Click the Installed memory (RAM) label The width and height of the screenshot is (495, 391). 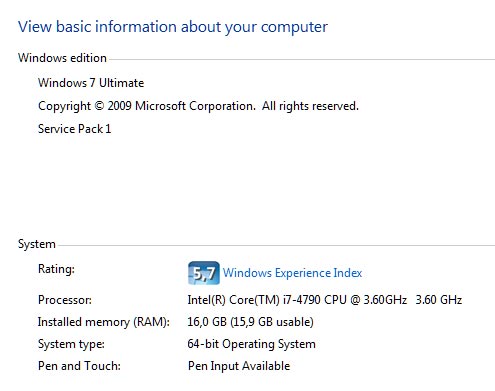pyautogui.click(x=104, y=322)
